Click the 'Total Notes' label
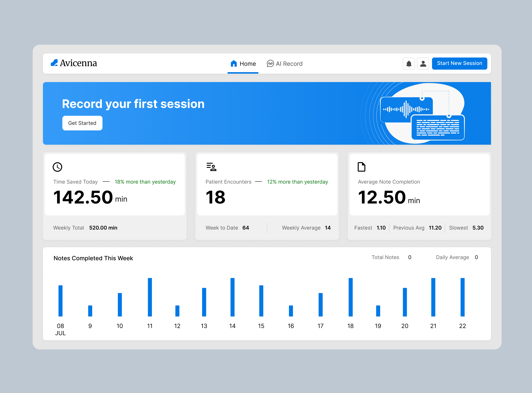The image size is (532, 393). pyautogui.click(x=385, y=257)
